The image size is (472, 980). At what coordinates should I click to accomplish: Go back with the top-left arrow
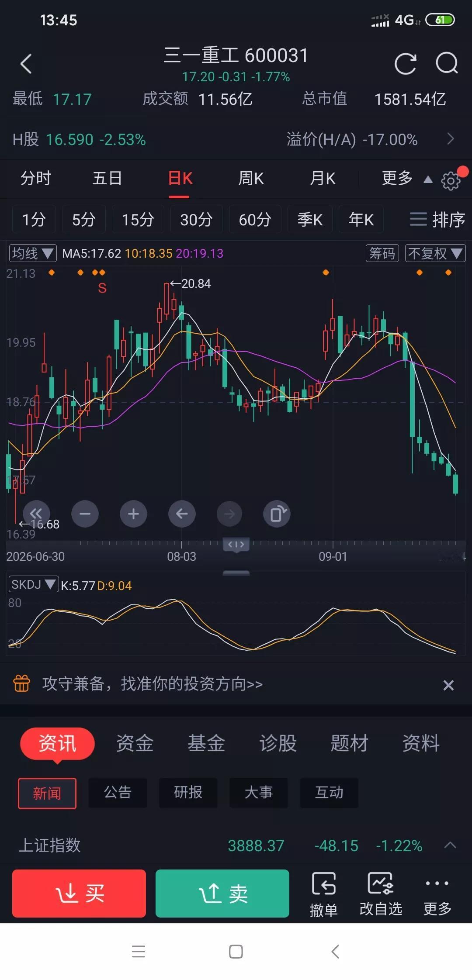(x=26, y=64)
